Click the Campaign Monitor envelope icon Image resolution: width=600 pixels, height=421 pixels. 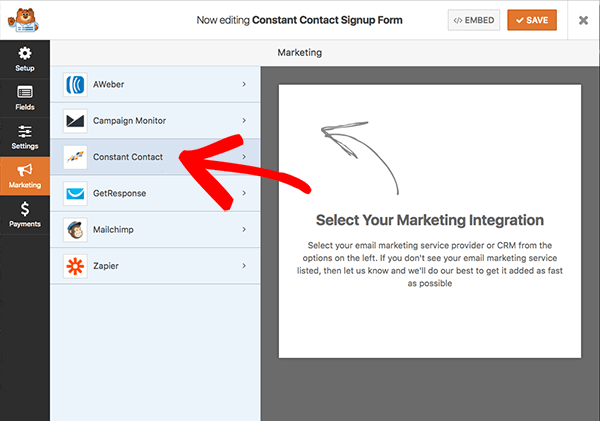point(75,121)
